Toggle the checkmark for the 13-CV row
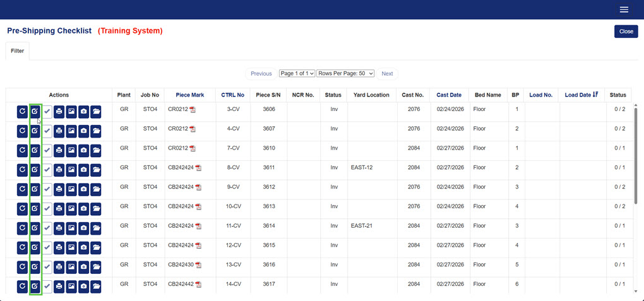The image size is (644, 301). [47, 268]
